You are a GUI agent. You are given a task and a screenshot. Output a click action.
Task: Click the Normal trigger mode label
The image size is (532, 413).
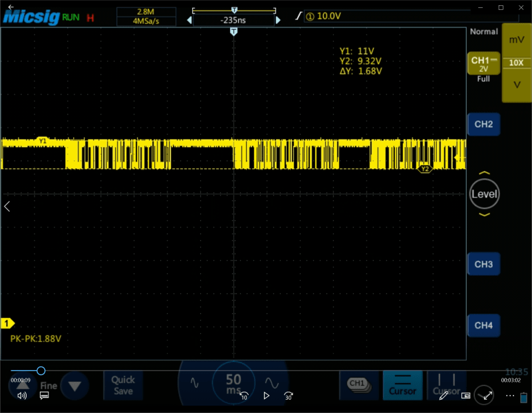(484, 31)
